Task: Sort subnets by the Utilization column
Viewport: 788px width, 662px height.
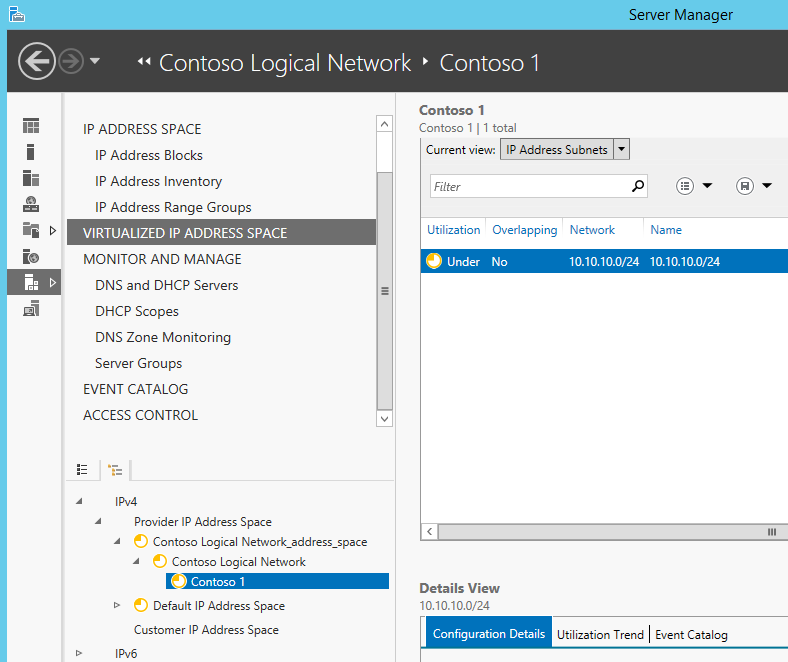Action: pyautogui.click(x=453, y=230)
